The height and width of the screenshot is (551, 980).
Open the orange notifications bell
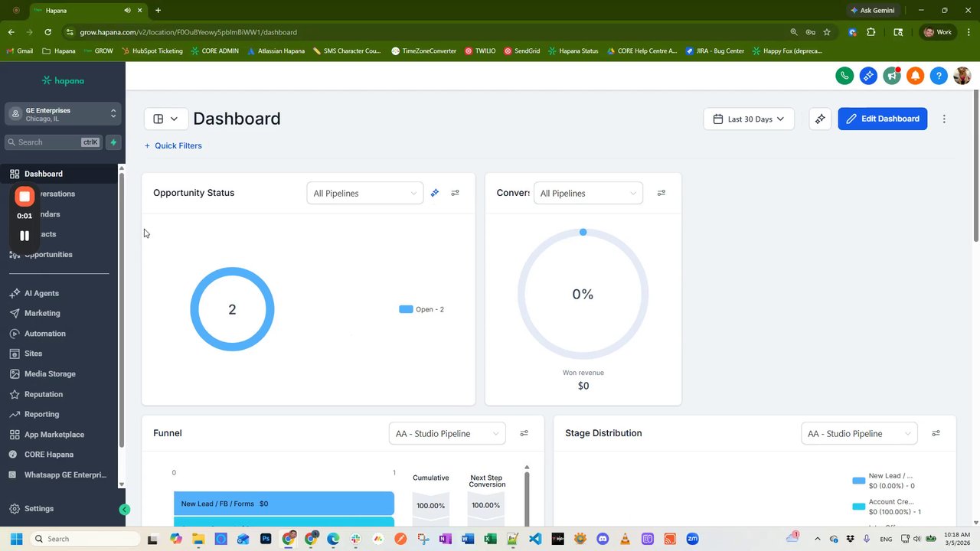tap(915, 76)
